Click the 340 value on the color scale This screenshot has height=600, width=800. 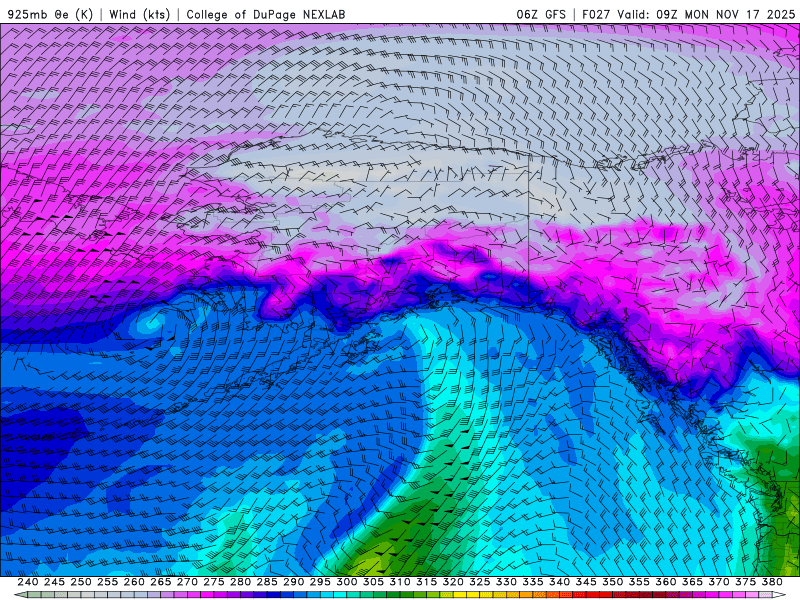tap(559, 582)
